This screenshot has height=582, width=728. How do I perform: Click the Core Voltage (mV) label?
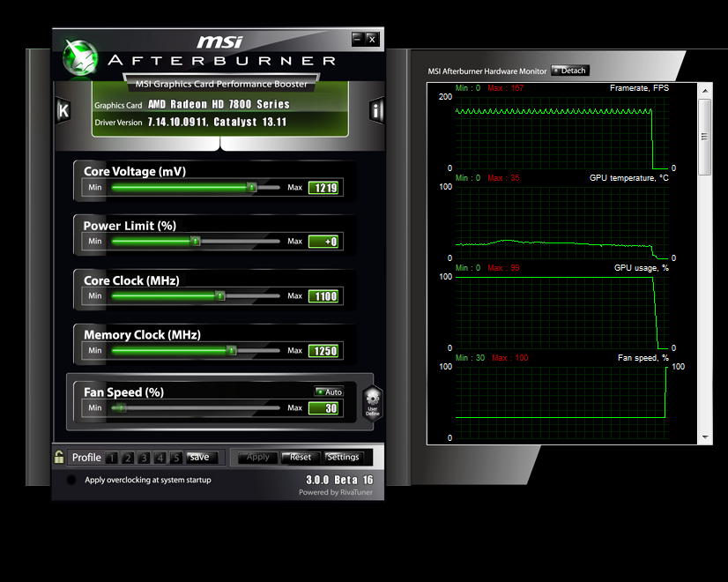coord(135,171)
